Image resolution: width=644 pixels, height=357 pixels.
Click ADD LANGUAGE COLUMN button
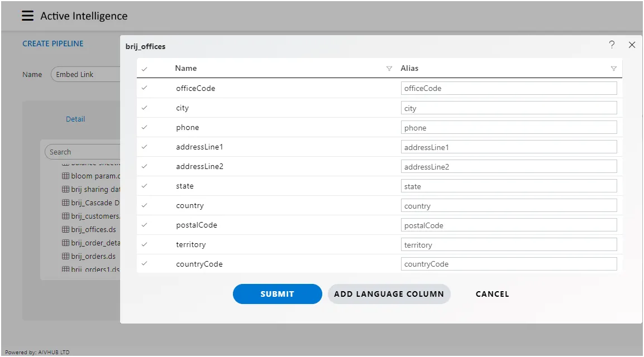pos(389,294)
